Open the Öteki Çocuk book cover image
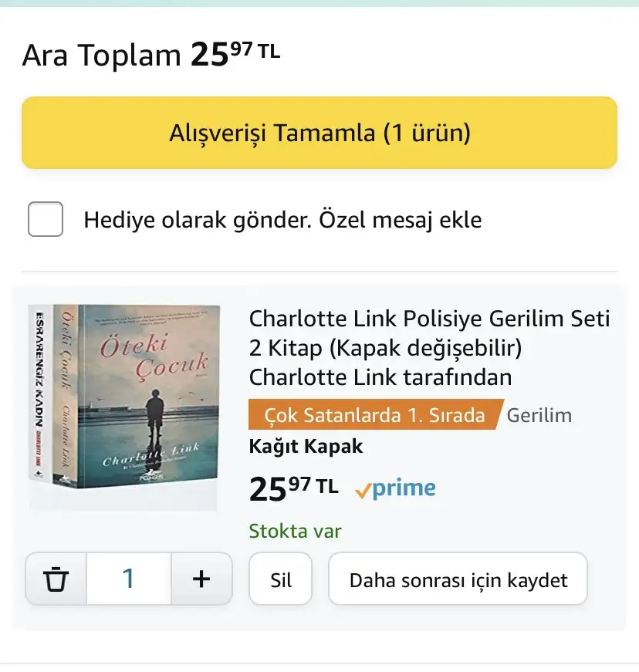This screenshot has height=672, width=639. tap(148, 397)
